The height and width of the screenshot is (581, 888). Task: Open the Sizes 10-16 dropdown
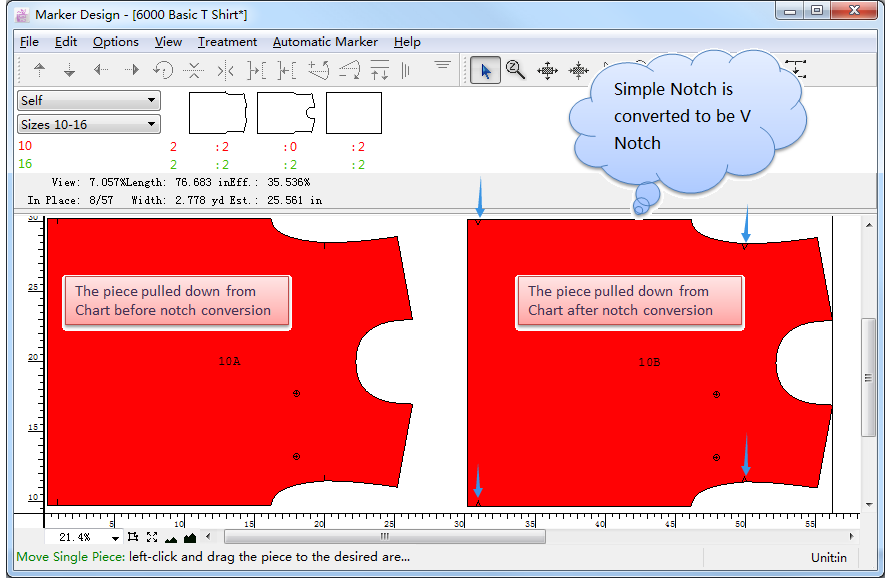89,125
